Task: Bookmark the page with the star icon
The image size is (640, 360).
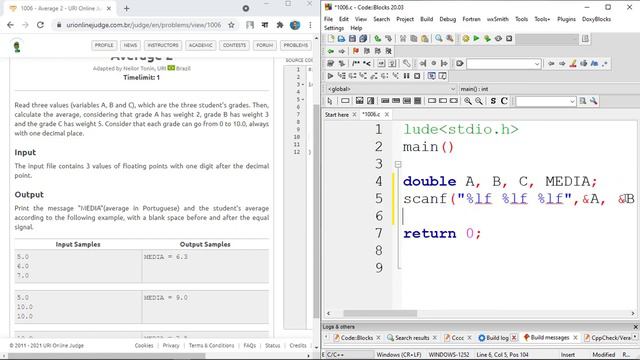Action: (x=231, y=25)
